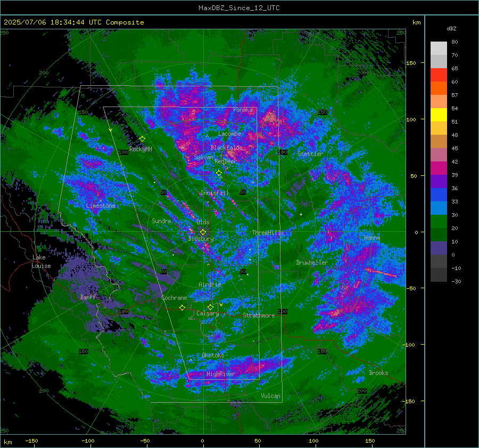Click the Limestone label
479x448 pixels.
101,206
